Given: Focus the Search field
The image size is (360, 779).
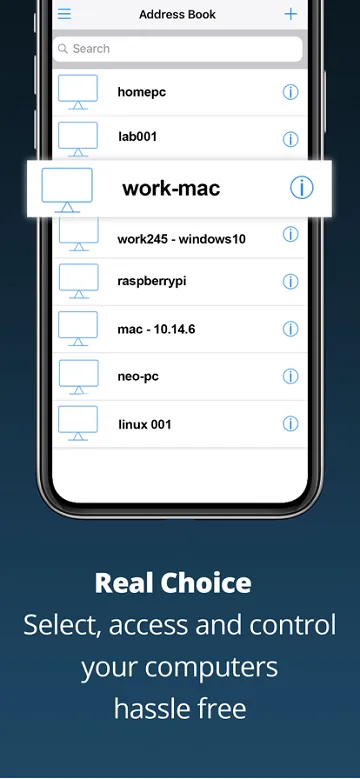Looking at the screenshot, I should pos(178,49).
